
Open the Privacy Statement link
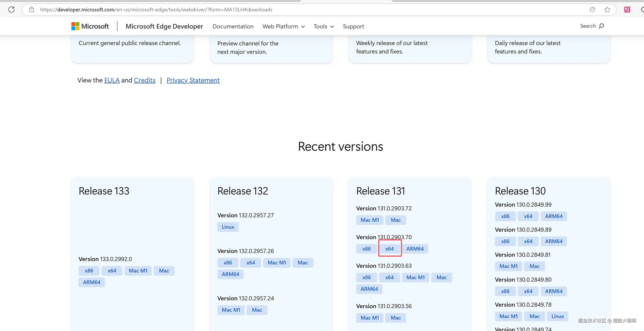click(x=193, y=80)
